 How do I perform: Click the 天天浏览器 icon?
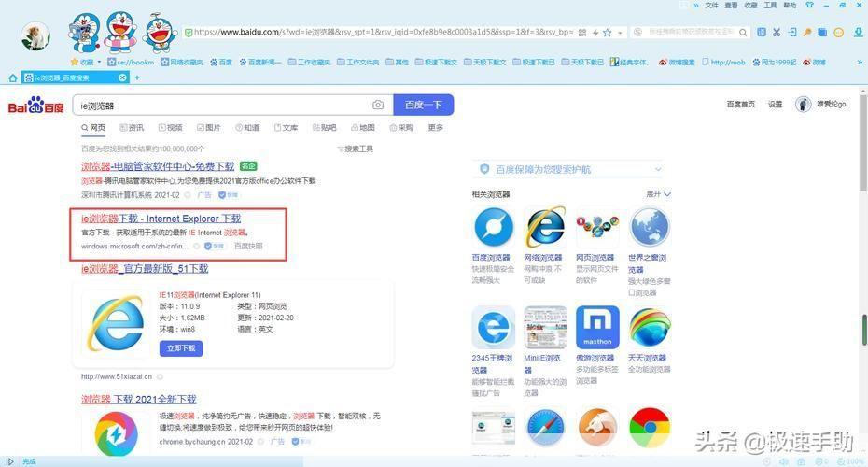coord(650,328)
